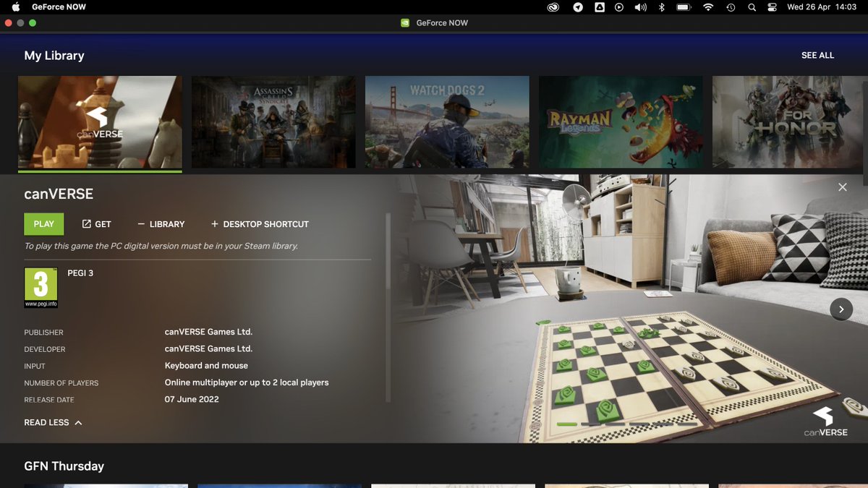
Task: Select the Watch Dogs 2 thumbnail
Action: point(447,122)
